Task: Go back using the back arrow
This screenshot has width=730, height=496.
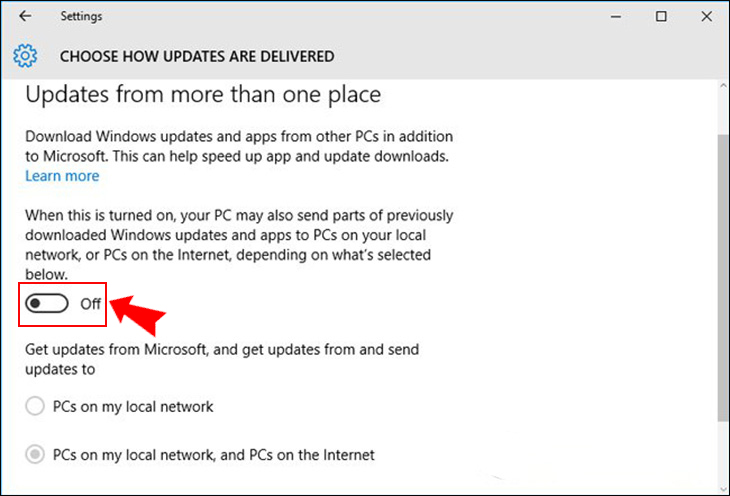Action: (x=25, y=16)
